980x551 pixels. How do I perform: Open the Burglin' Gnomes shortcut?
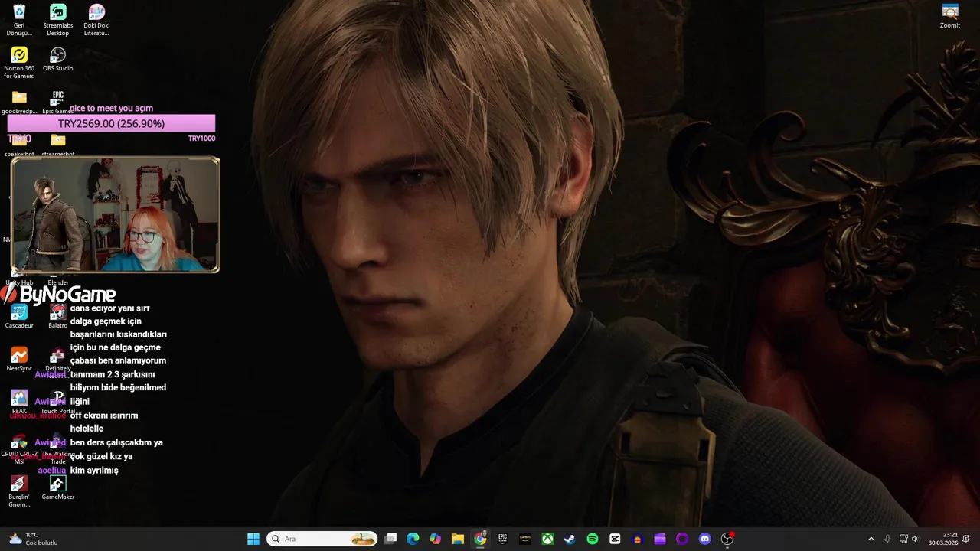[x=19, y=491]
